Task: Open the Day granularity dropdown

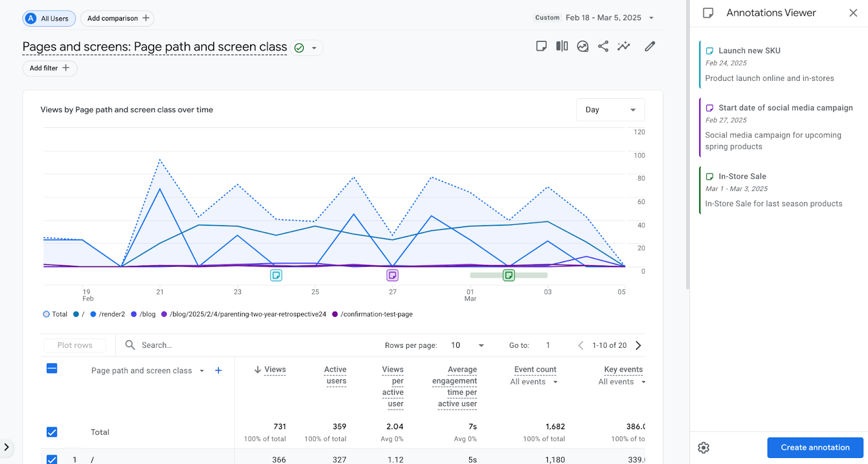Action: click(610, 110)
